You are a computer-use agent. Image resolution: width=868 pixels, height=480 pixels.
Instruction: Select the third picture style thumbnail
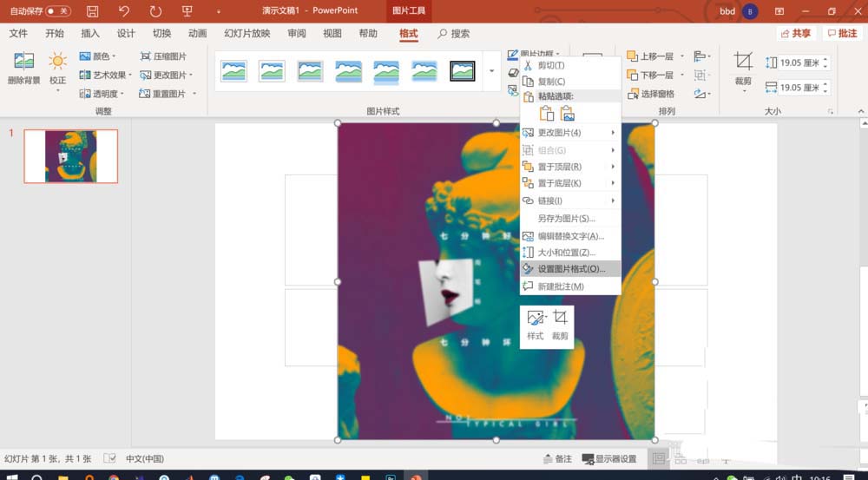coord(310,71)
